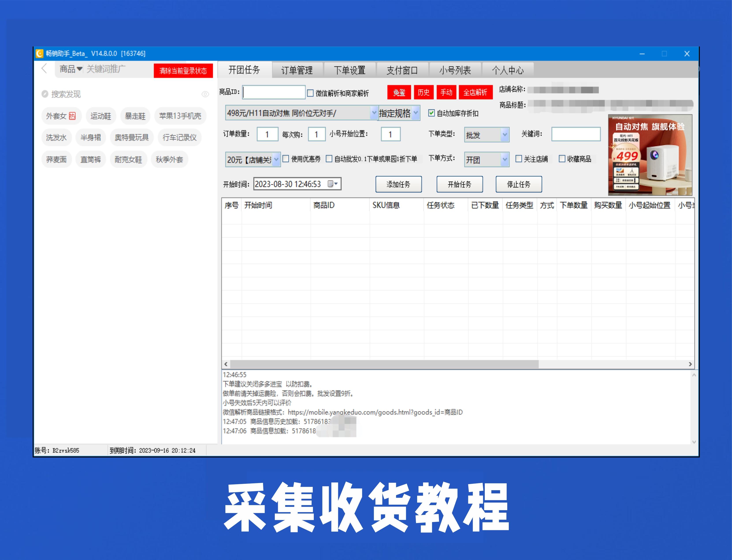Select the 行车记录仪 search tag
The image size is (732, 560).
pyautogui.click(x=180, y=137)
